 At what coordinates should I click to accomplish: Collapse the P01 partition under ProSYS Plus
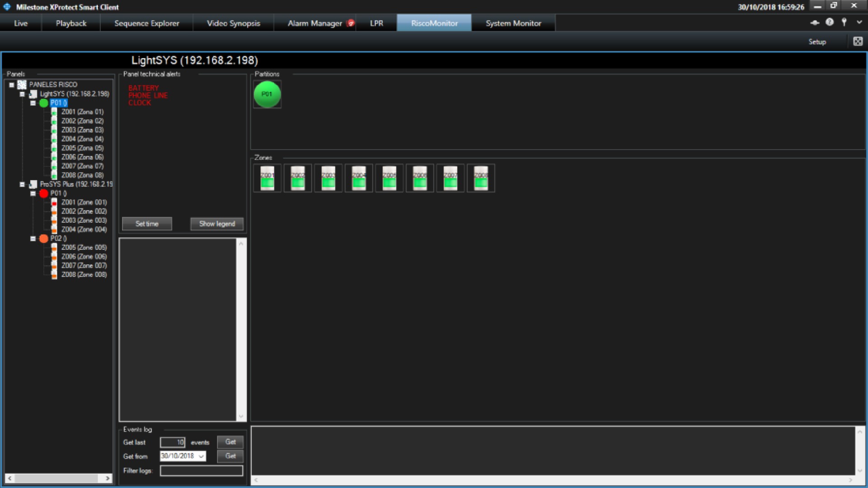[x=33, y=193]
